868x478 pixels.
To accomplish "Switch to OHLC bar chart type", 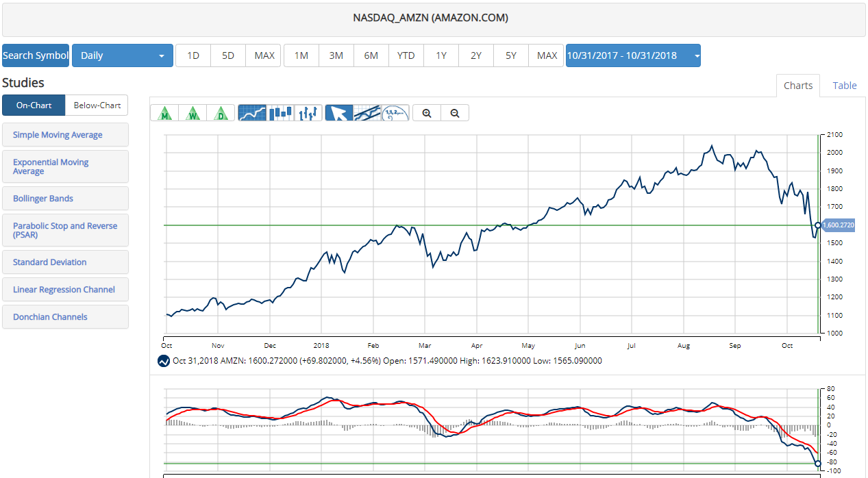I will click(308, 113).
